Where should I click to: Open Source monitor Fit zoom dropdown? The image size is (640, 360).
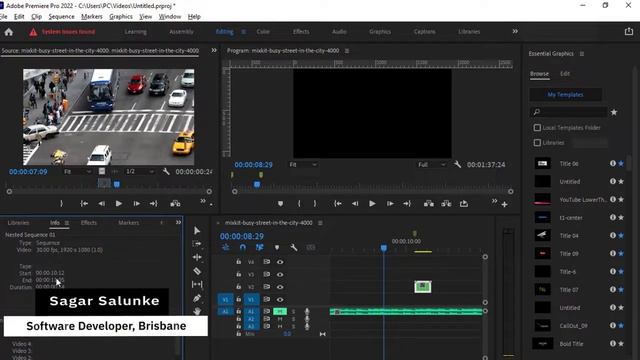[77, 171]
